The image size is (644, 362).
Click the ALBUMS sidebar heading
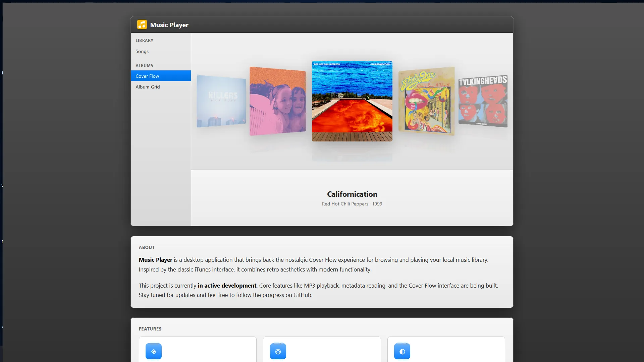[x=145, y=65]
